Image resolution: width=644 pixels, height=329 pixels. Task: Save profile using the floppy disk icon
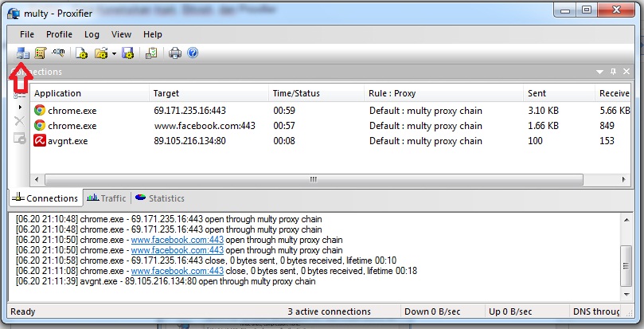pos(128,53)
